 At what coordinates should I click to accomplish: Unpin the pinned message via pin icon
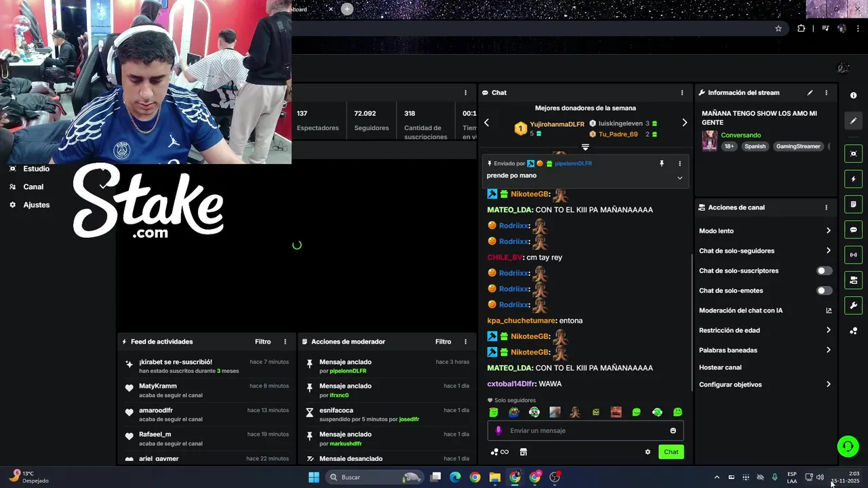(662, 163)
